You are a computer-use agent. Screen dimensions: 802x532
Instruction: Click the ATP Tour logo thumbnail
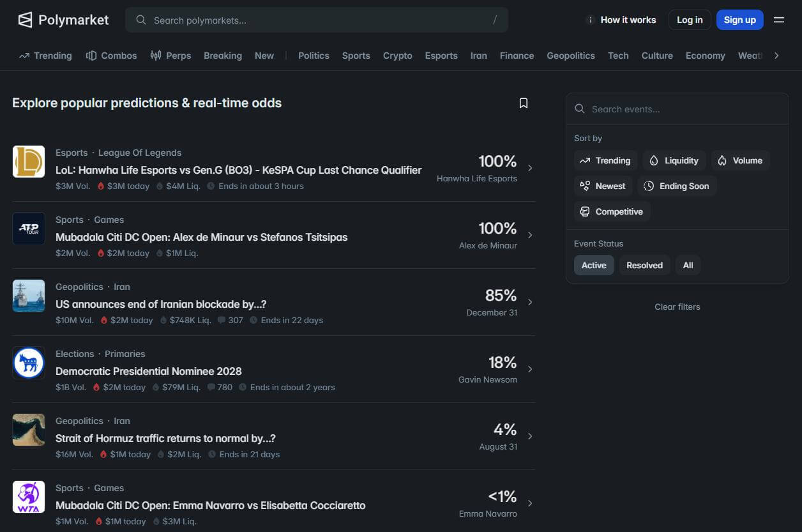pyautogui.click(x=29, y=229)
